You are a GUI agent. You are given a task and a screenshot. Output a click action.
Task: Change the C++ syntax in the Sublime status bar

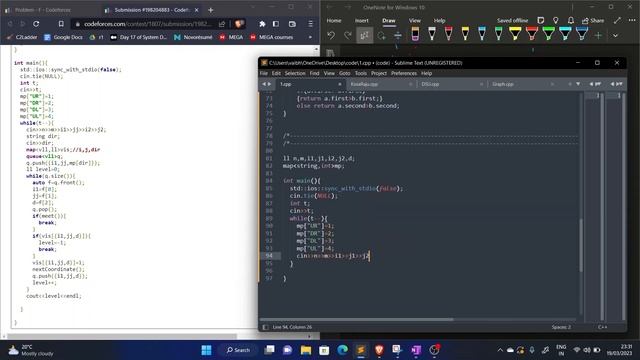tap(602, 327)
